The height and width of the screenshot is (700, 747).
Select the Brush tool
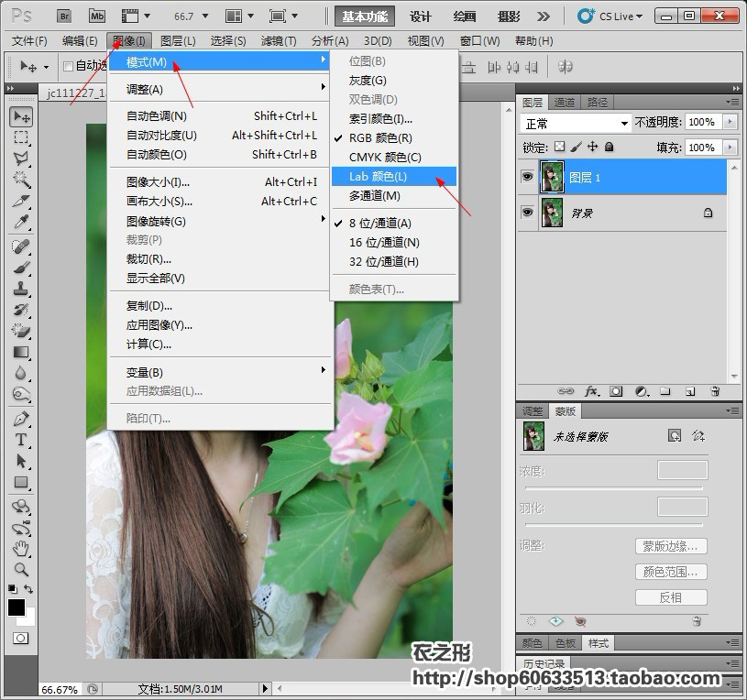coord(21,268)
